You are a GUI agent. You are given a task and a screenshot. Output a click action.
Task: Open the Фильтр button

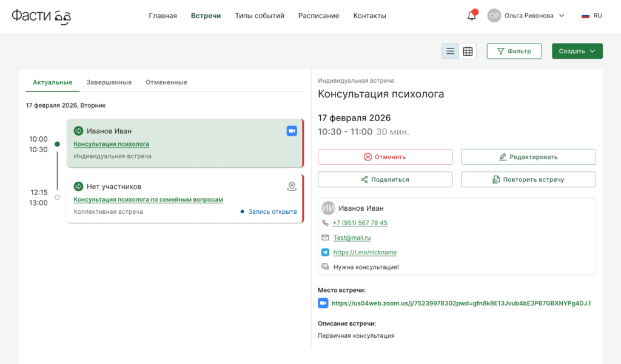[514, 51]
